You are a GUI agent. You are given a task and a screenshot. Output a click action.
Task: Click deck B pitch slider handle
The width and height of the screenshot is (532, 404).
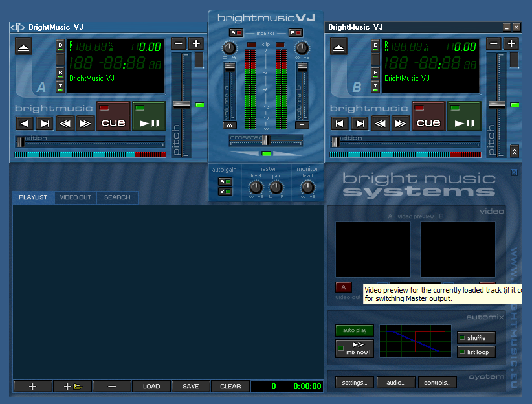[x=496, y=105]
